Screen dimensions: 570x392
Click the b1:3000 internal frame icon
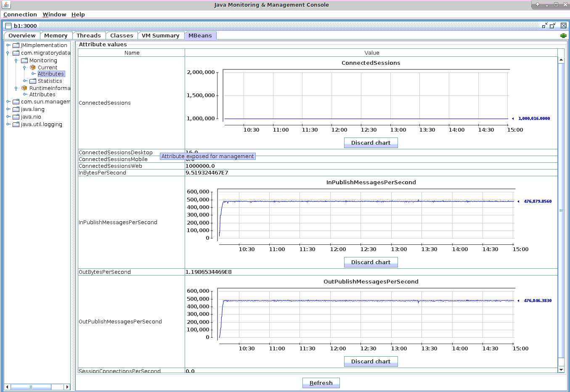coord(8,26)
